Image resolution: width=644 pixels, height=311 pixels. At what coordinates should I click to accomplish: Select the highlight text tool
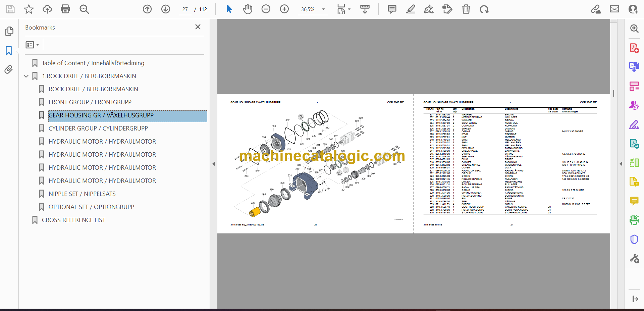410,9
